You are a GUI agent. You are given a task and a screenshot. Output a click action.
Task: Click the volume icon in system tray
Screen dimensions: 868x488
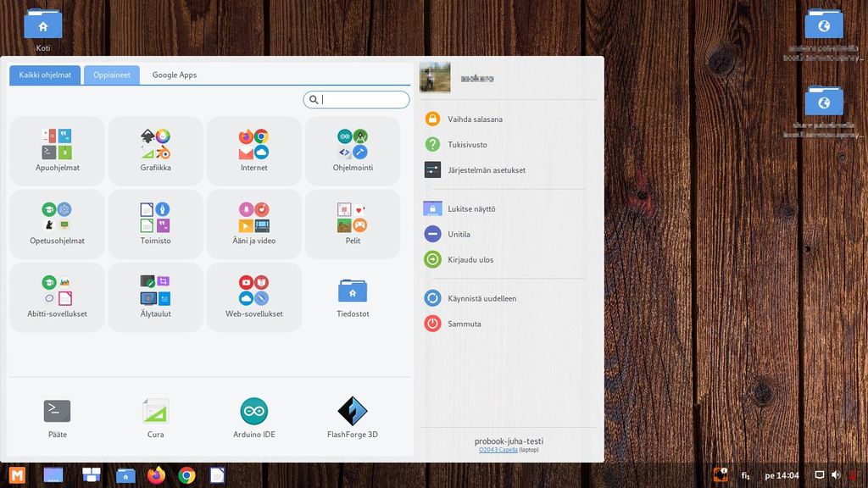tap(836, 475)
